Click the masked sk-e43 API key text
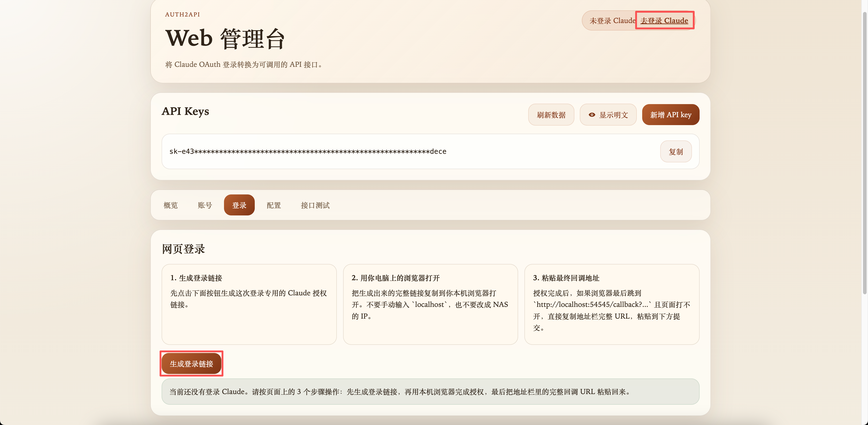The image size is (868, 425). coord(308,152)
